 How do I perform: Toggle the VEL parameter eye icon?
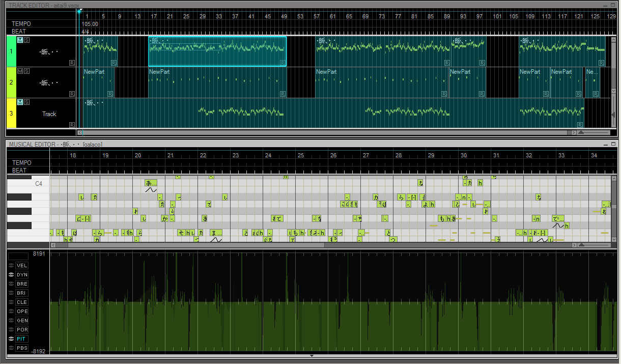[x=11, y=265]
